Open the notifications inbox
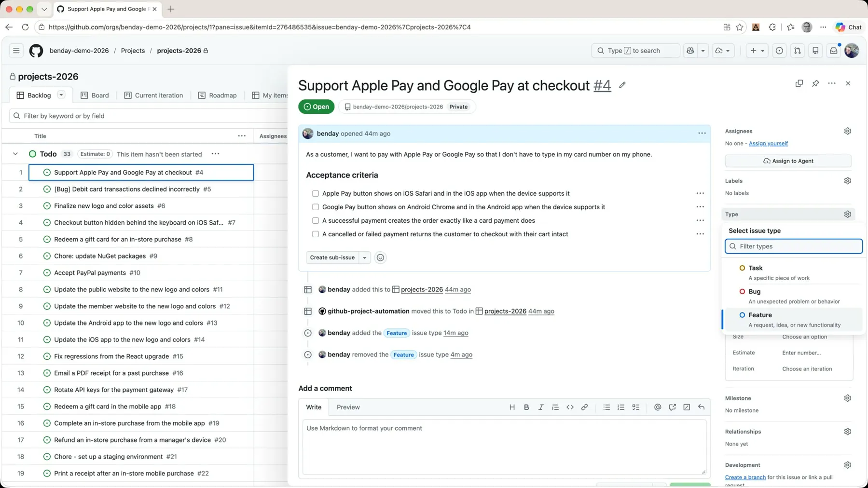The image size is (868, 488). [x=833, y=51]
